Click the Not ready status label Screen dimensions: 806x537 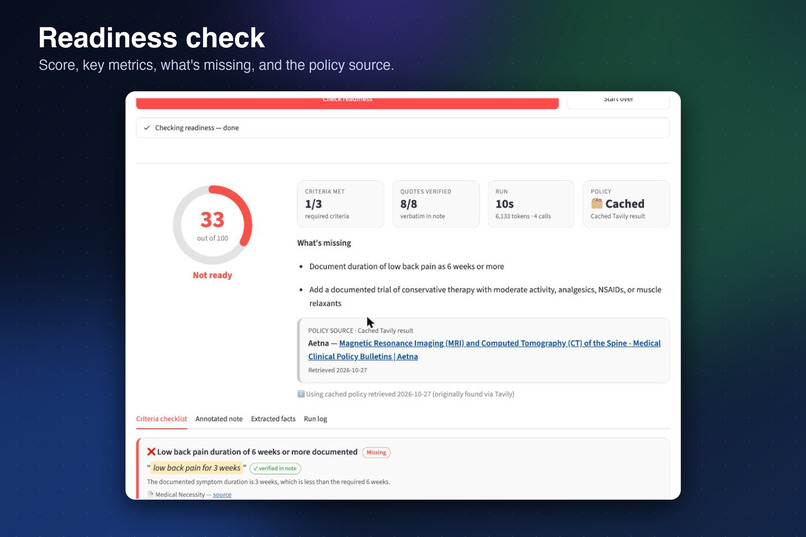point(212,275)
